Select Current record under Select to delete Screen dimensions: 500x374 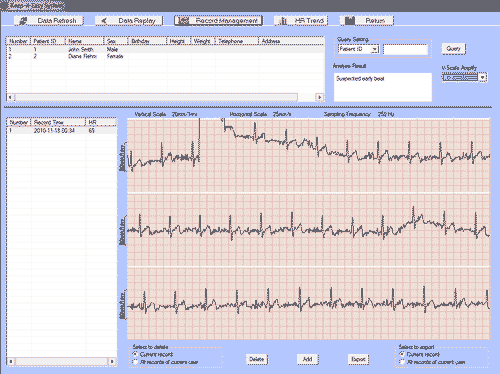click(x=135, y=354)
